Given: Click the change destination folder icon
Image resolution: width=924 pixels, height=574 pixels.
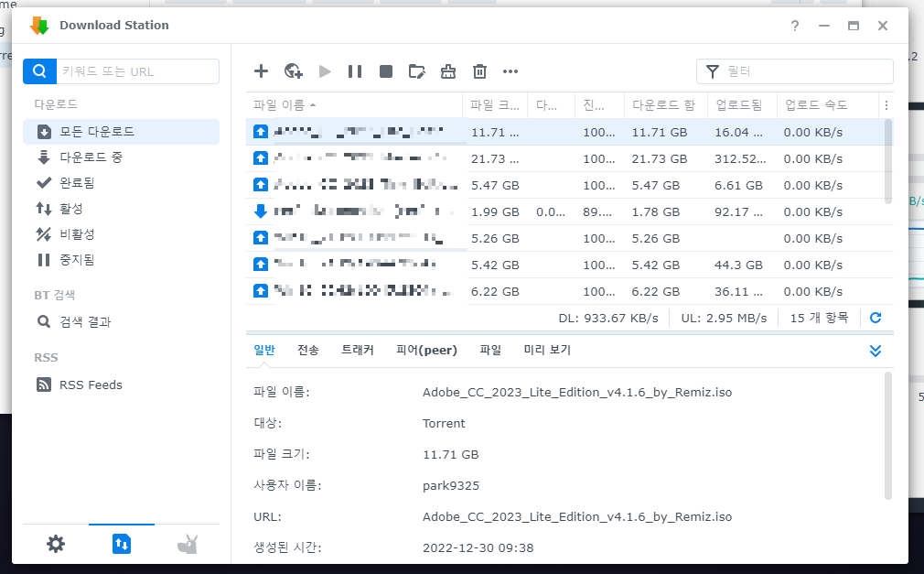Looking at the screenshot, I should coord(417,71).
